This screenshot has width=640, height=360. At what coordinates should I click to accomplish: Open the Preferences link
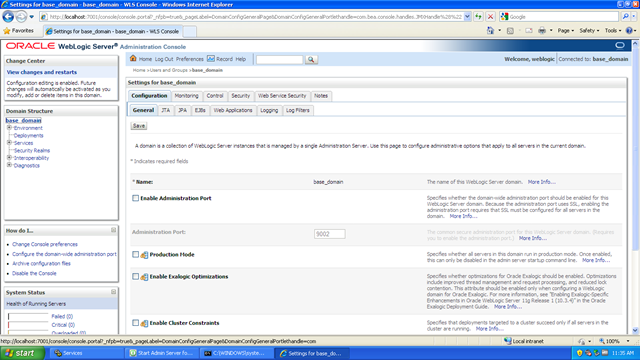[x=190, y=59]
